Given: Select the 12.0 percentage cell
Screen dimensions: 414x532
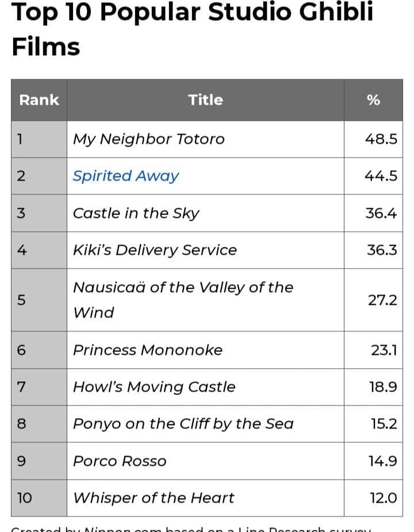Looking at the screenshot, I should click(382, 498).
